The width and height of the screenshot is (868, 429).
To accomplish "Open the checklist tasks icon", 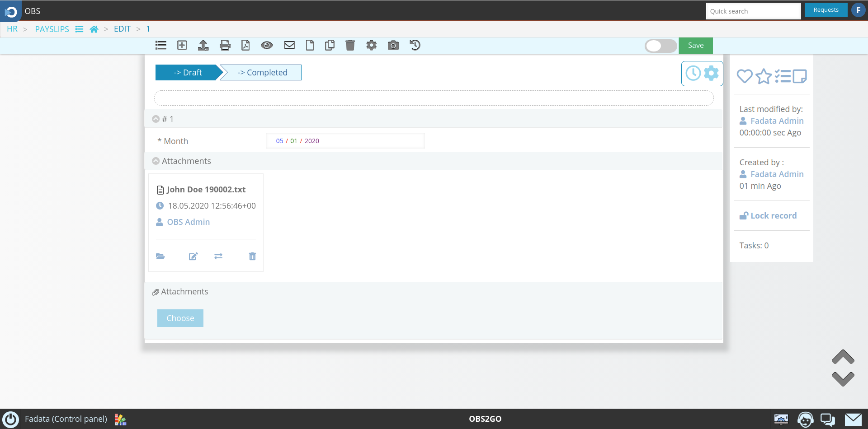I will (783, 76).
